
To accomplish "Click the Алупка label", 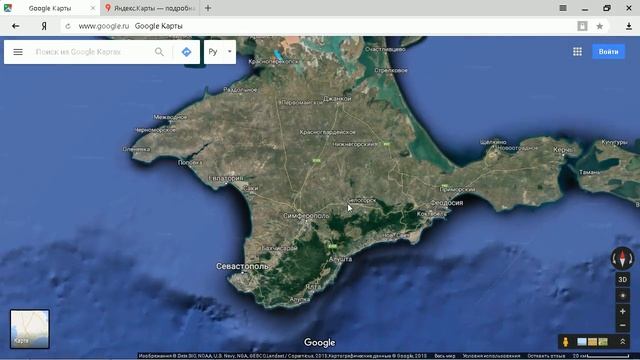I will click(300, 299).
